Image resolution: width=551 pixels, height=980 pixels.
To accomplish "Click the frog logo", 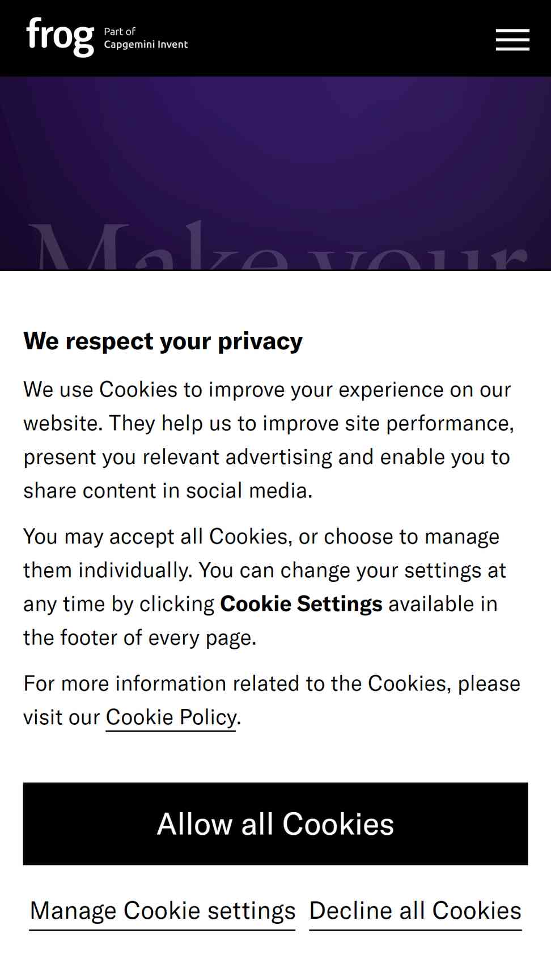I will (x=60, y=37).
